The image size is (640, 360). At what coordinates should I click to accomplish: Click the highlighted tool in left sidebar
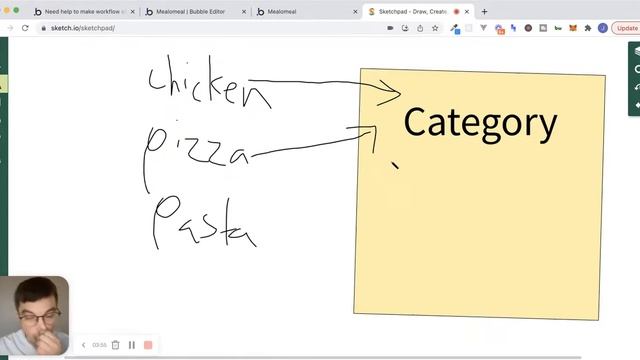pyautogui.click(x=3, y=84)
